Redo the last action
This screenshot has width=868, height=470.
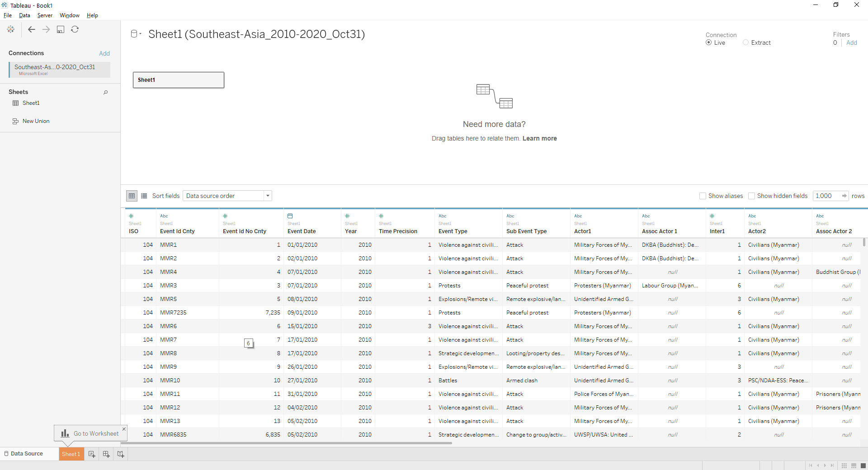coord(46,29)
